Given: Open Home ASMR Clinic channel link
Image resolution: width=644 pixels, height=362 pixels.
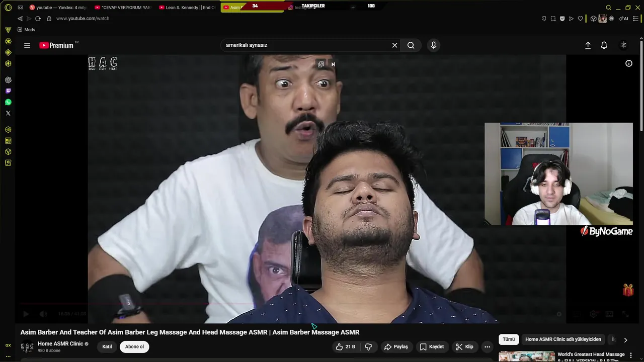Looking at the screenshot, I should coord(60,344).
